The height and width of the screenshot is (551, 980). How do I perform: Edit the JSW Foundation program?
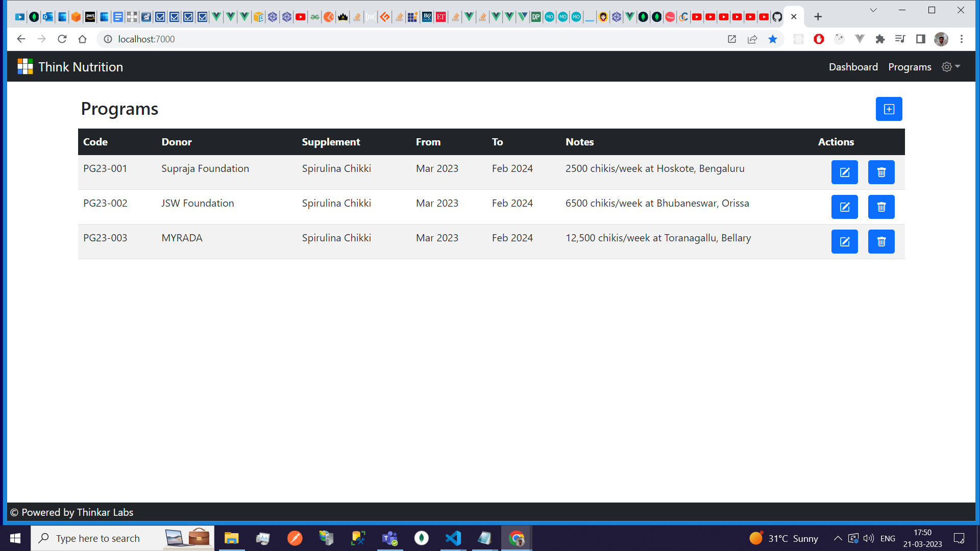[844, 207]
